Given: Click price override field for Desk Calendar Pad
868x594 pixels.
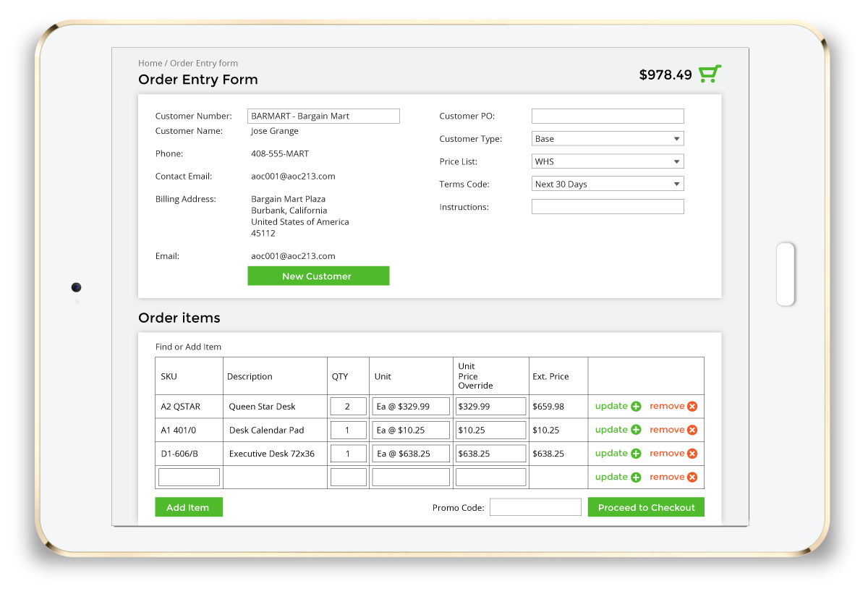Looking at the screenshot, I should (x=490, y=430).
